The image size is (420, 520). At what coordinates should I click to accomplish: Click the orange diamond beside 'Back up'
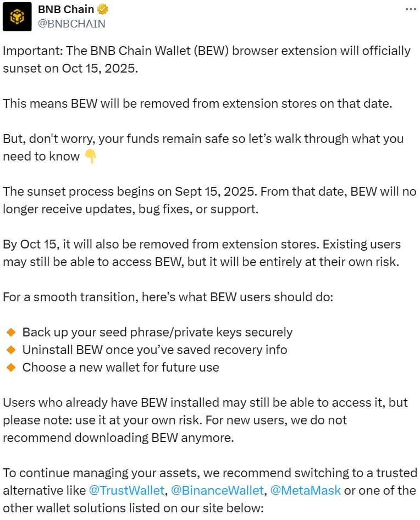pyautogui.click(x=10, y=333)
